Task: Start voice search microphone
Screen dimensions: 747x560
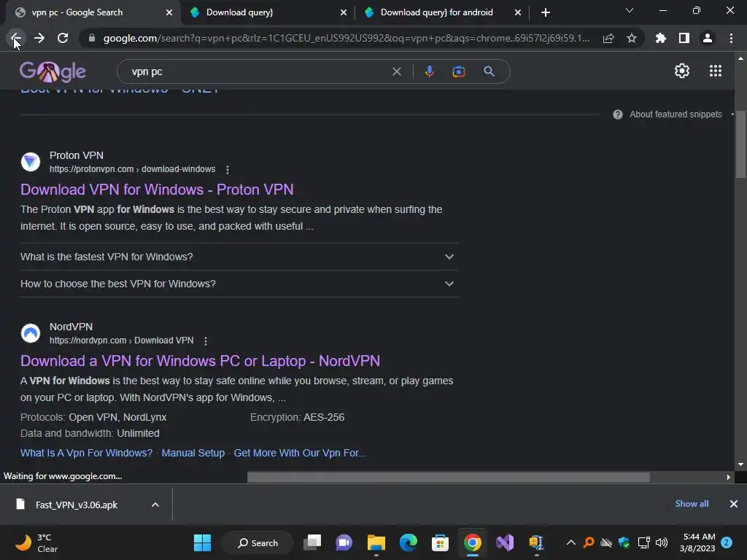Action: 429,71
